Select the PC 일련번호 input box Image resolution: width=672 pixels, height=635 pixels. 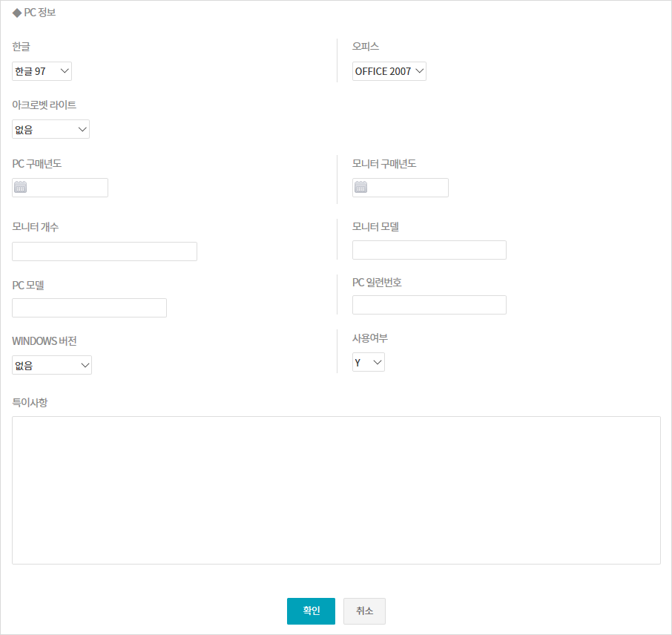pyautogui.click(x=429, y=305)
